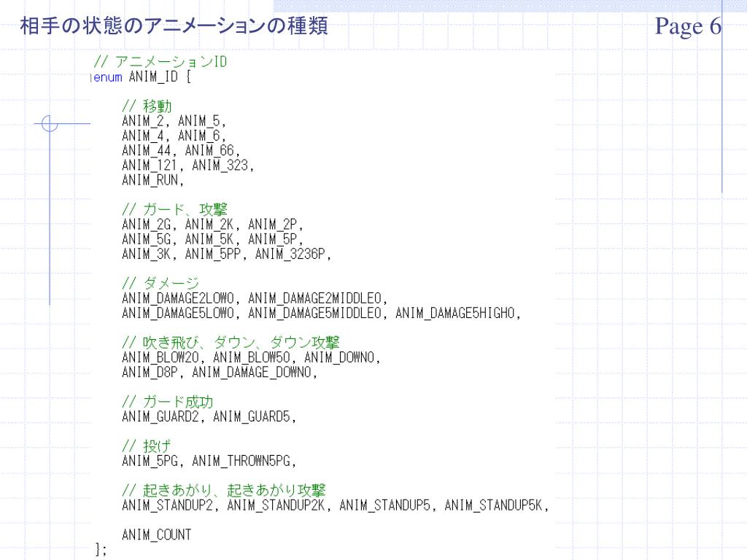The height and width of the screenshot is (560, 747).
Task: Select 'ANIM_BLOW20' identifier
Action: pyautogui.click(x=160, y=357)
